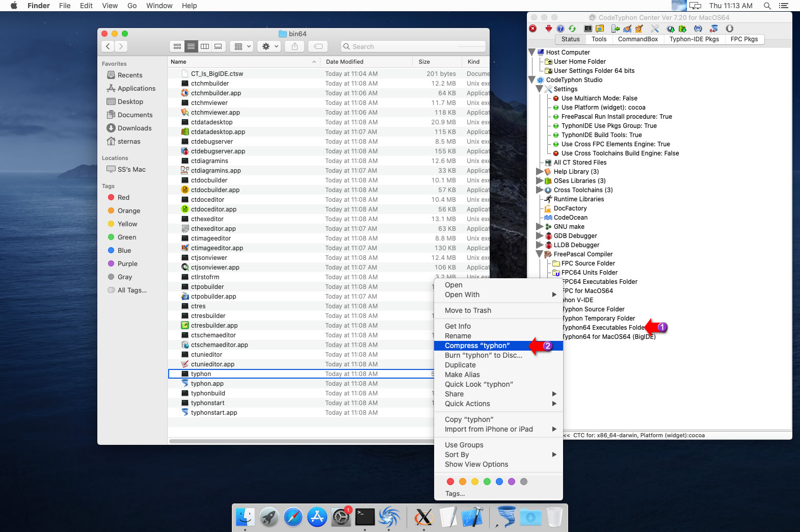Click the green database download icon
800x532 pixels.
[682, 29]
